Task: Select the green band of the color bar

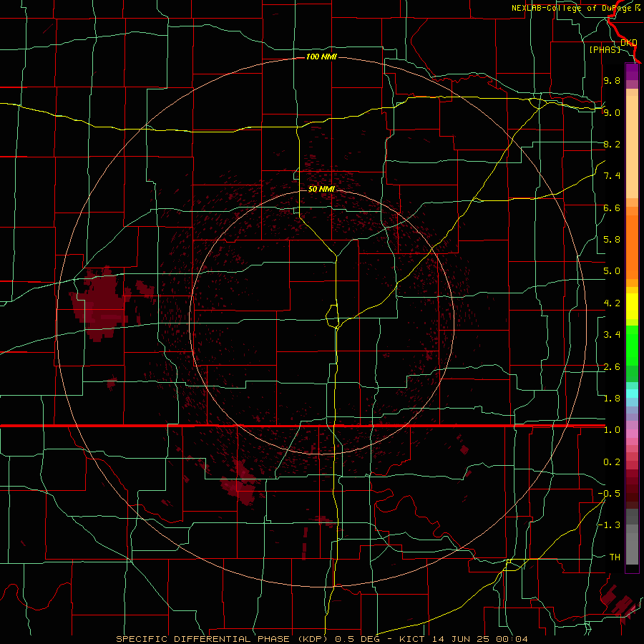Action: pyautogui.click(x=632, y=346)
